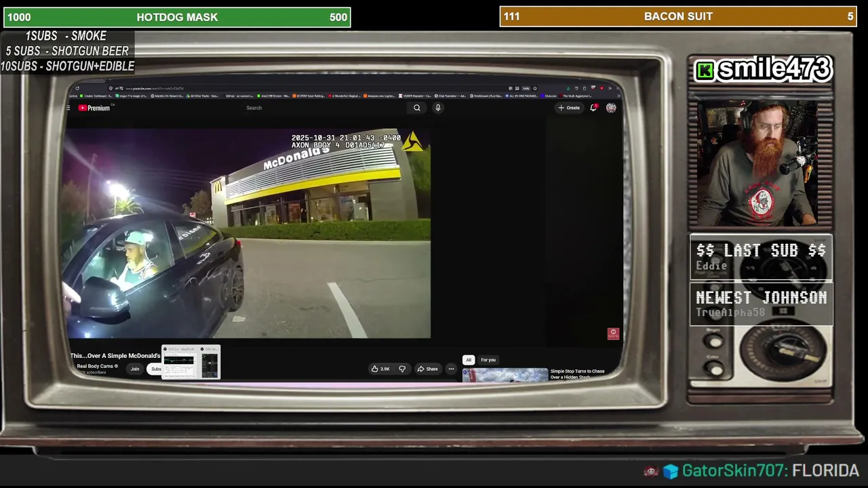Click the streamer webcam feed
Screen dimensions: 868x488
[x=758, y=163]
